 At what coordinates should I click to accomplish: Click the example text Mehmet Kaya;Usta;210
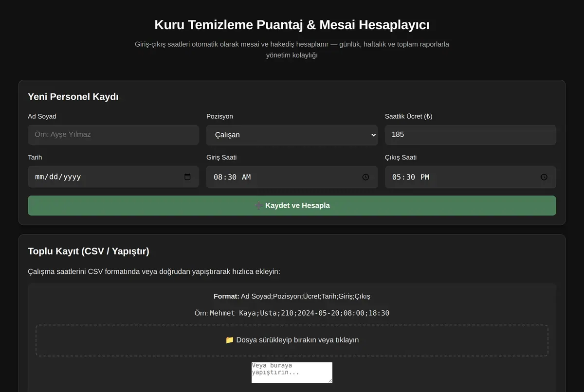[x=299, y=313]
